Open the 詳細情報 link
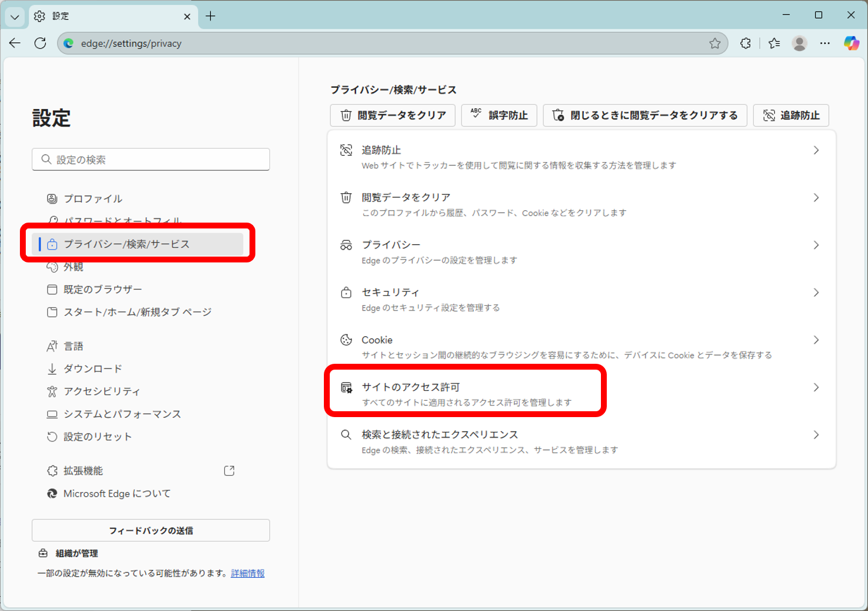Viewport: 868px width, 611px height. tap(248, 573)
